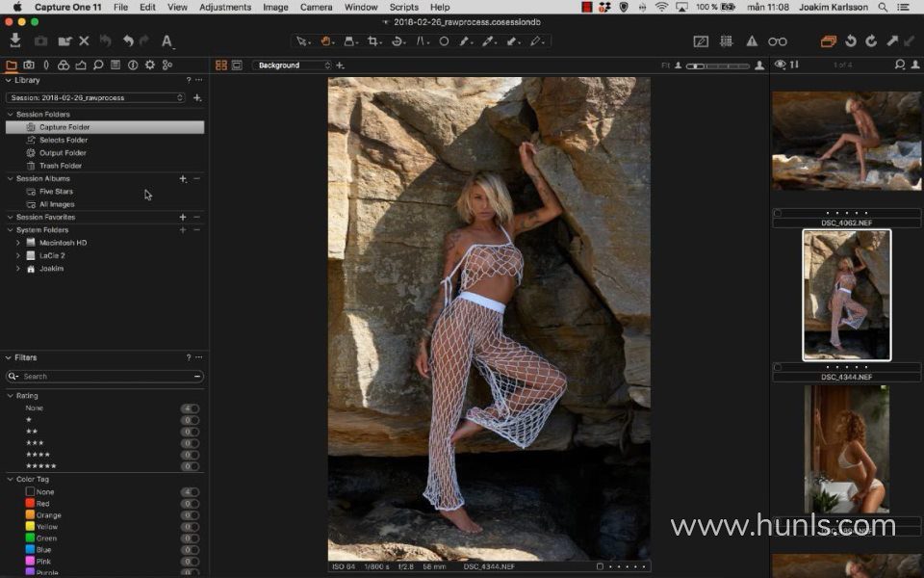The width and height of the screenshot is (924, 578).
Task: Open the Session selection dropdown
Action: [x=95, y=97]
